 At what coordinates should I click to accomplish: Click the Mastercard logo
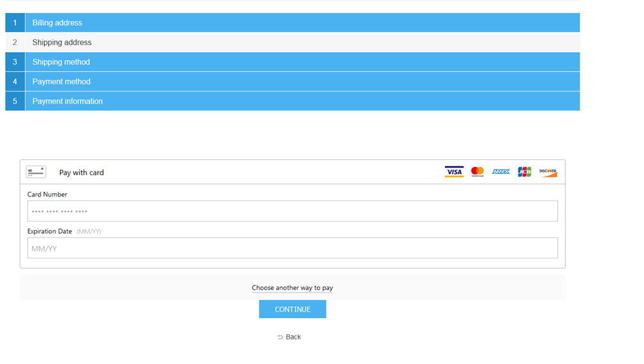477,172
